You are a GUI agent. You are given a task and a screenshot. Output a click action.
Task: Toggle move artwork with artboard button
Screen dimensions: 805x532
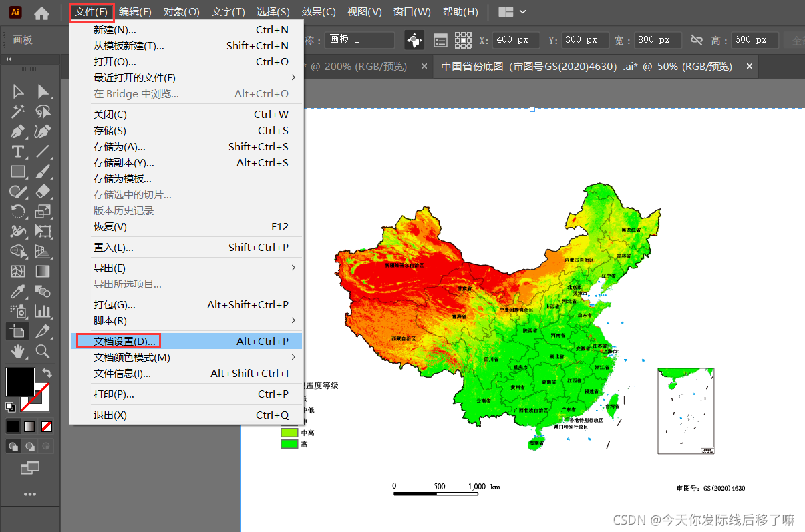tap(415, 40)
